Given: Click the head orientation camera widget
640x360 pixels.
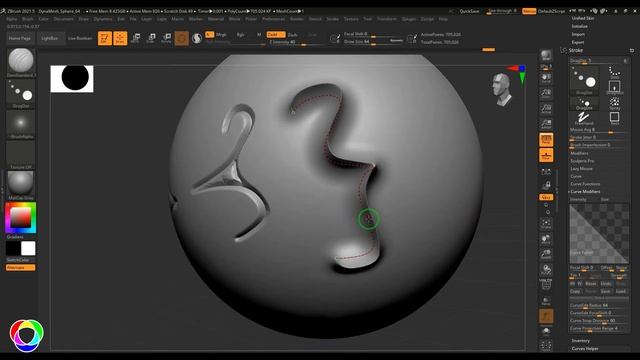Looking at the screenshot, I should pyautogui.click(x=502, y=89).
